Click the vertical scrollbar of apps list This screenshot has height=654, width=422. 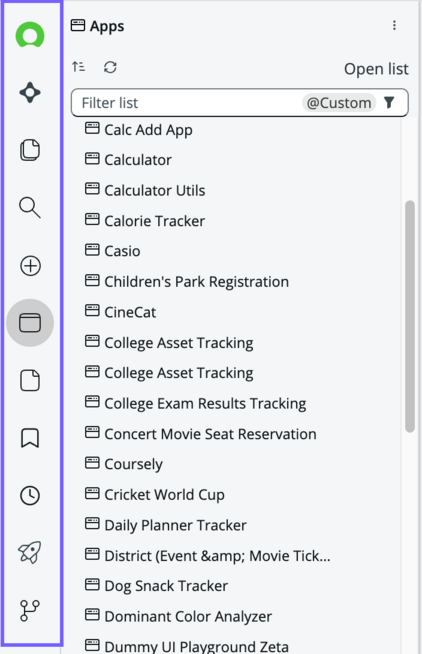click(410, 317)
